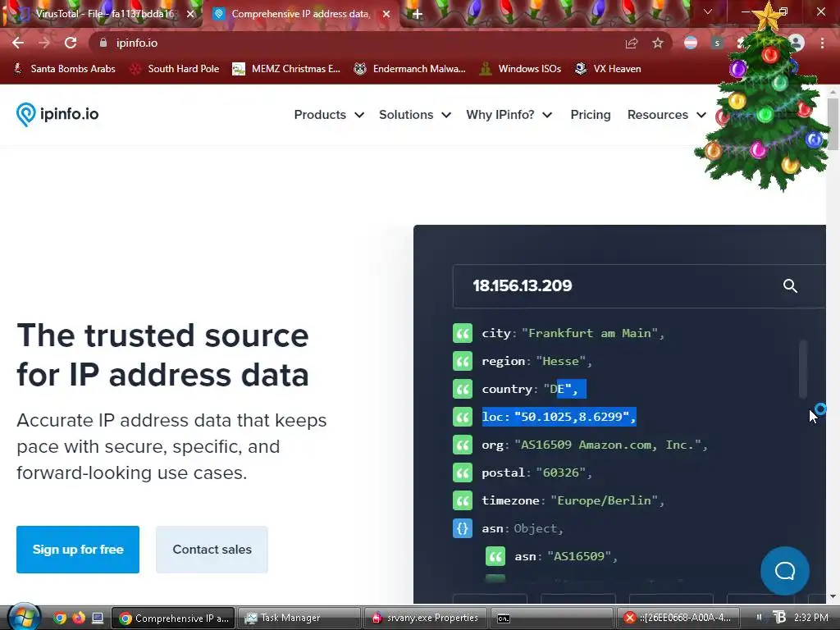Bookmark this page with the star icon
The image size is (840, 630).
[657, 43]
